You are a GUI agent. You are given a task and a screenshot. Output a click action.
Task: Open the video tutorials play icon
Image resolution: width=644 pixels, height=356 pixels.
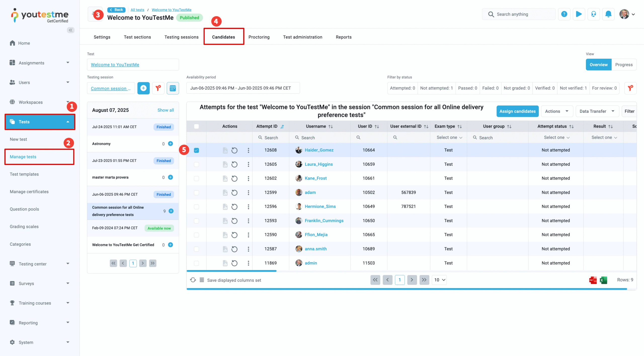(579, 14)
